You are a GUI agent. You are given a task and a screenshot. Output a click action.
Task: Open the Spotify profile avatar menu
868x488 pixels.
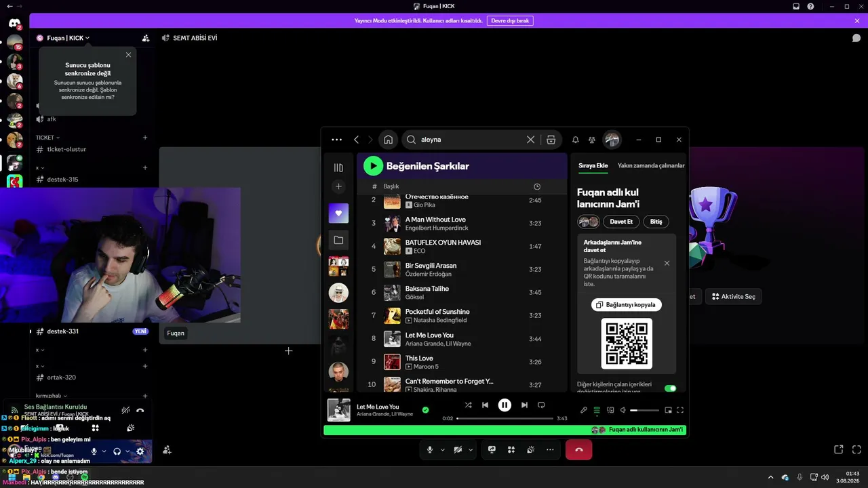(612, 140)
